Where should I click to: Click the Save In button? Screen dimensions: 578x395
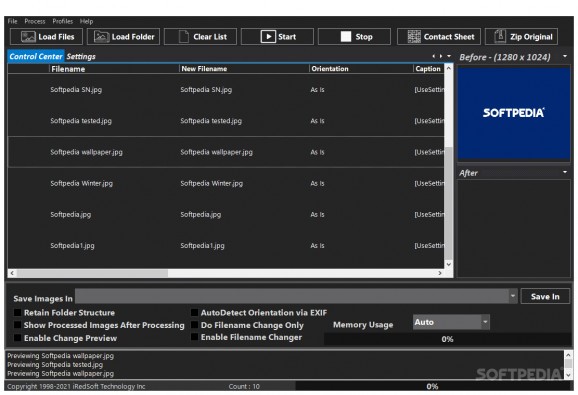tap(545, 296)
